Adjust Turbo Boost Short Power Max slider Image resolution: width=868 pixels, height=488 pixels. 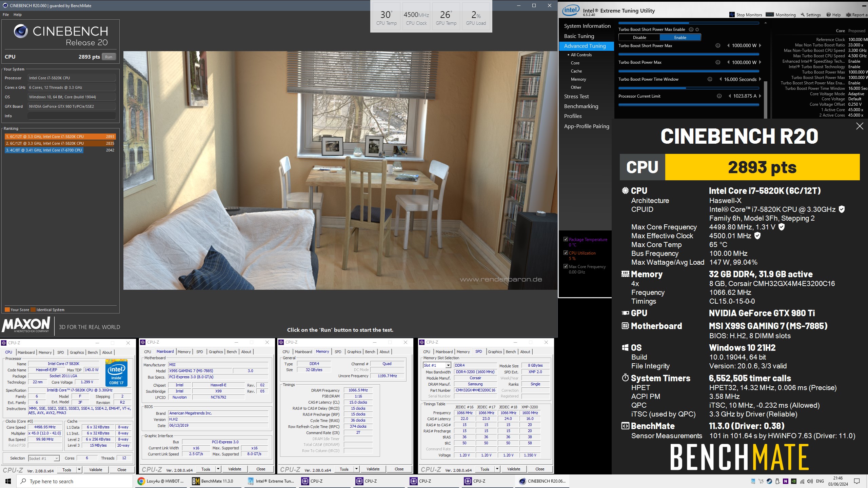pyautogui.click(x=689, y=54)
